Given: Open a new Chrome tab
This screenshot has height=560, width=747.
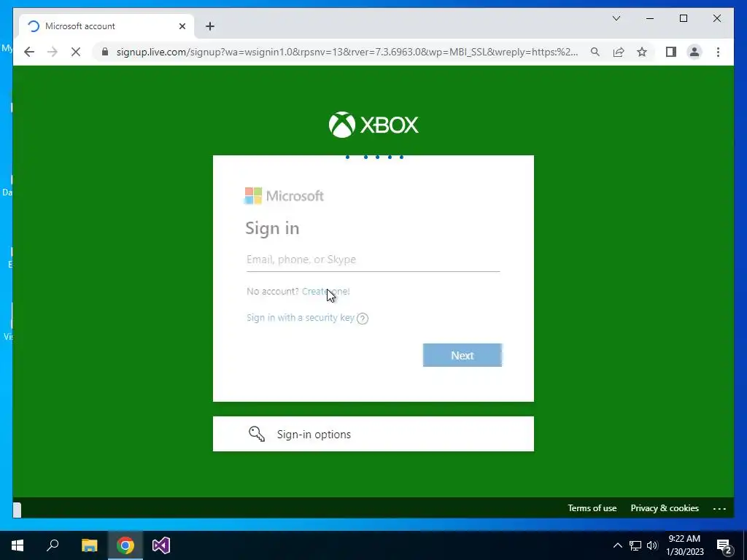Looking at the screenshot, I should (210, 26).
